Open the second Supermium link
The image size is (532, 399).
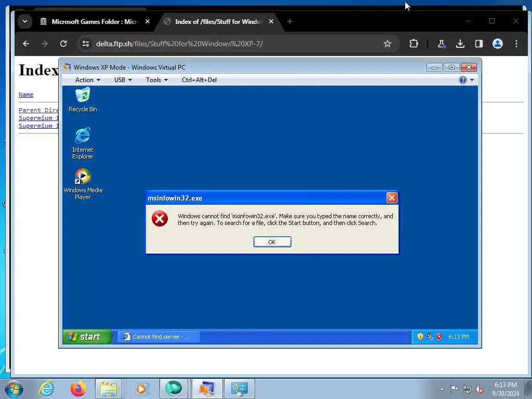point(38,126)
